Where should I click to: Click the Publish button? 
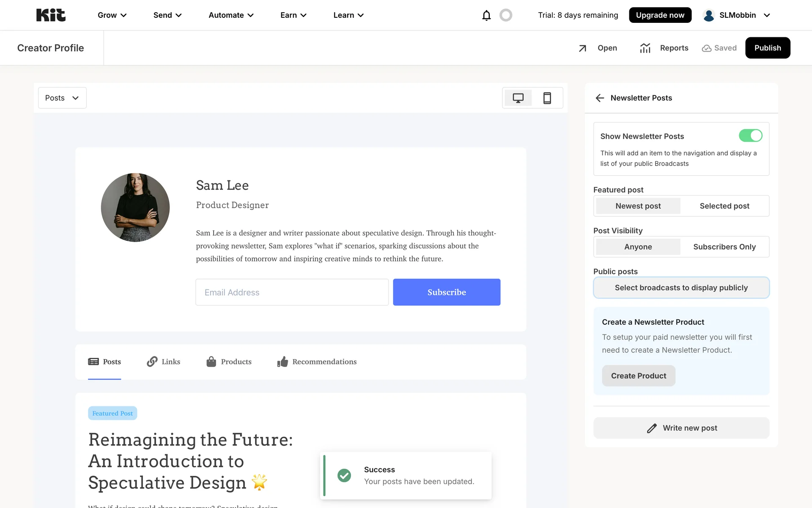click(x=767, y=48)
